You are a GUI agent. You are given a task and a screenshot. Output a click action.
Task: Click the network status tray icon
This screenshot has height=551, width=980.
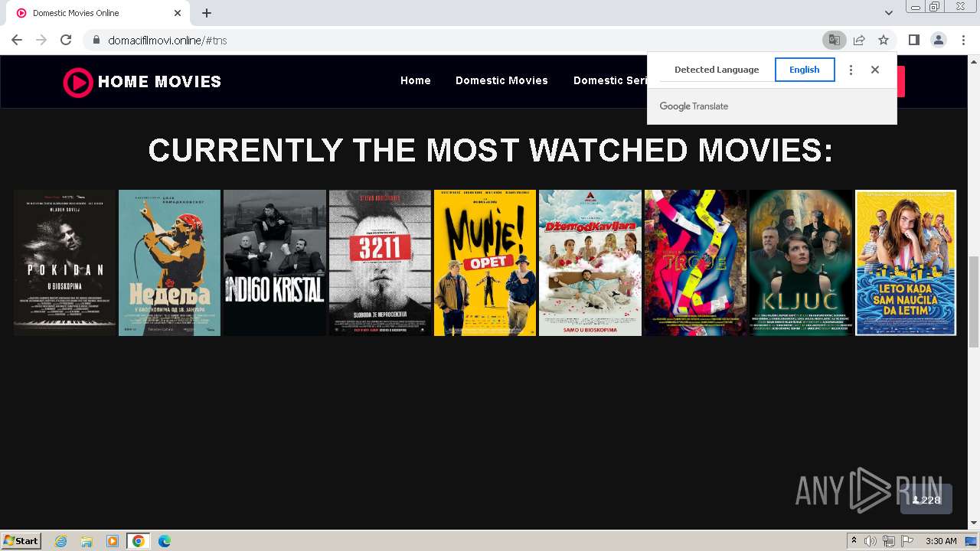click(x=888, y=541)
